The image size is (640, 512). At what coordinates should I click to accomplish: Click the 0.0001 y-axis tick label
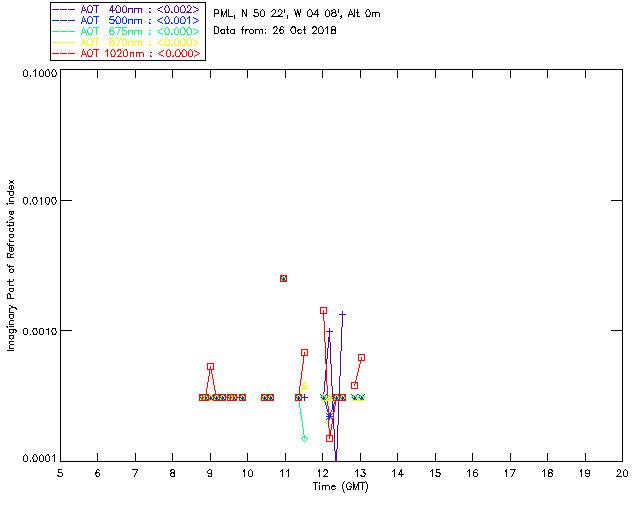pos(40,459)
